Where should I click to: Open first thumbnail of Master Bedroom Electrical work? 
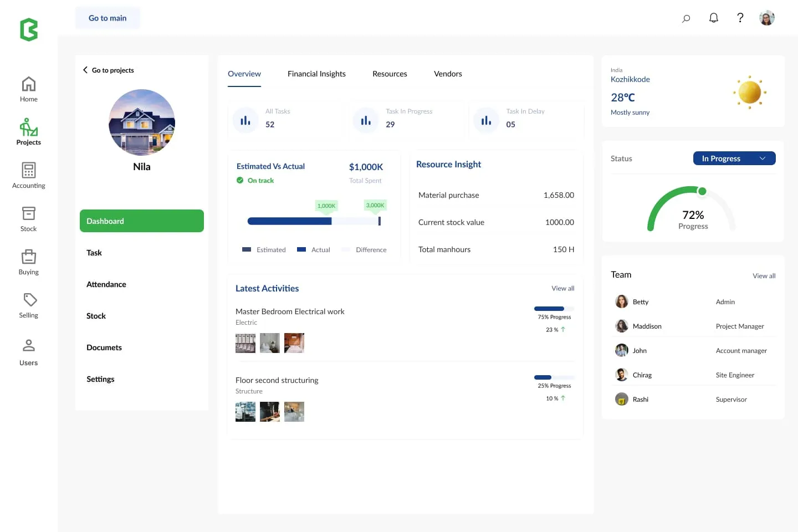(245, 343)
